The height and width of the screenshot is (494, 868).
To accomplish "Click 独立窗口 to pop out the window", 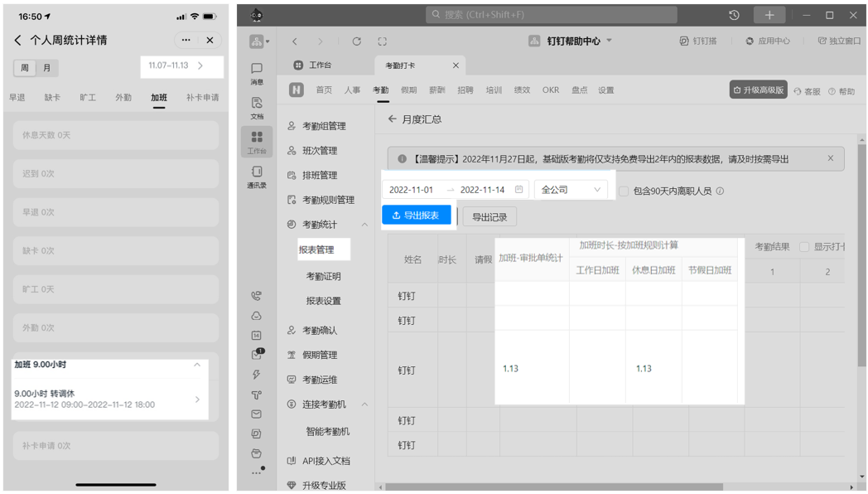I will tap(839, 41).
